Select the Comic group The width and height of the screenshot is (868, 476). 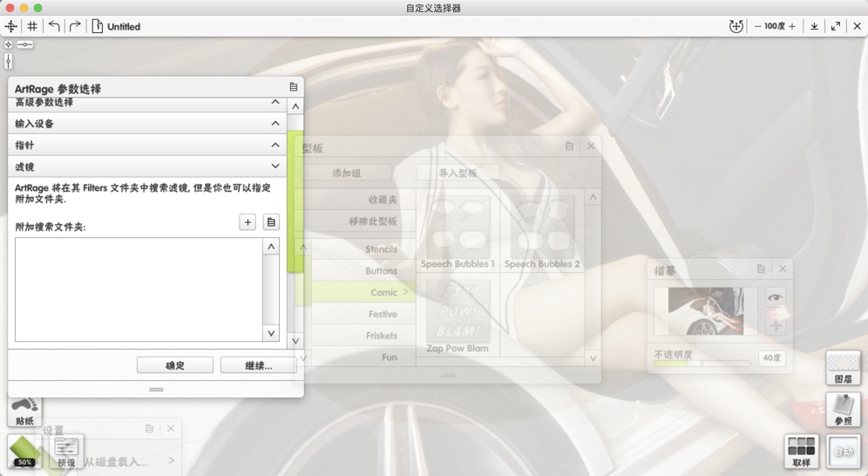coord(363,292)
